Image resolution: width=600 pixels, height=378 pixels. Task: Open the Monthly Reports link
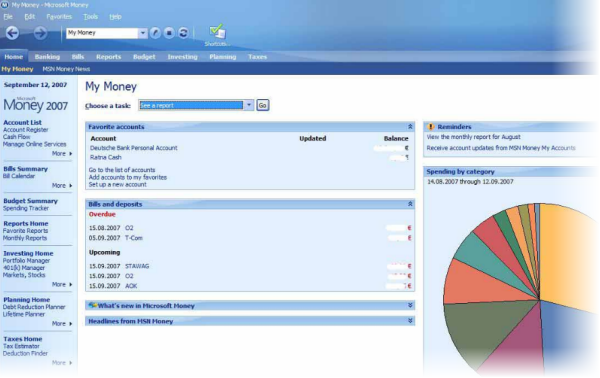point(25,238)
